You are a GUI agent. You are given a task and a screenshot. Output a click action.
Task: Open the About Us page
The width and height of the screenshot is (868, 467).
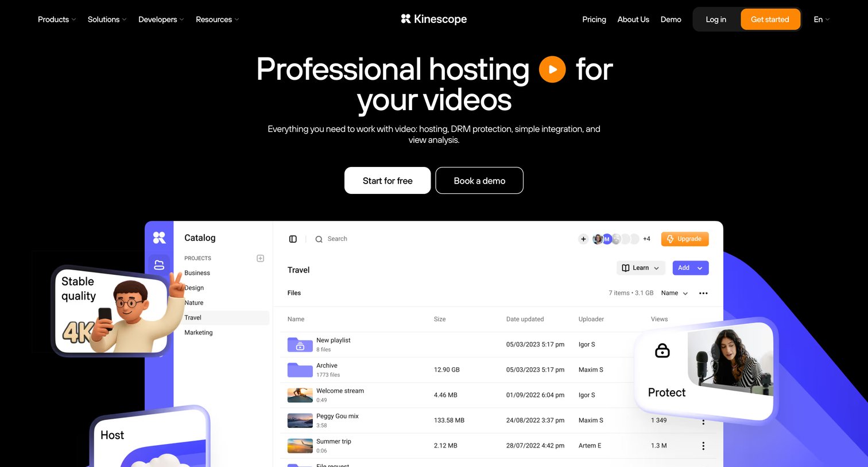pos(633,20)
